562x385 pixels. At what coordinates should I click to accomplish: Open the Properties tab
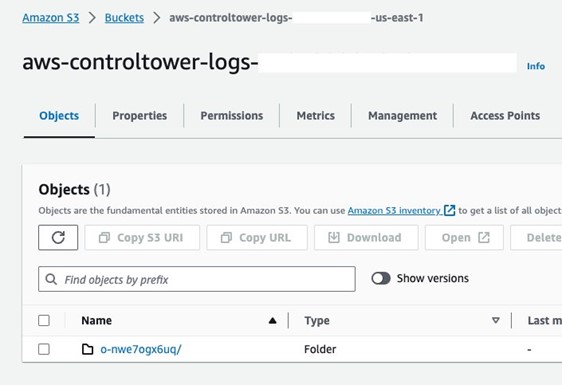139,116
